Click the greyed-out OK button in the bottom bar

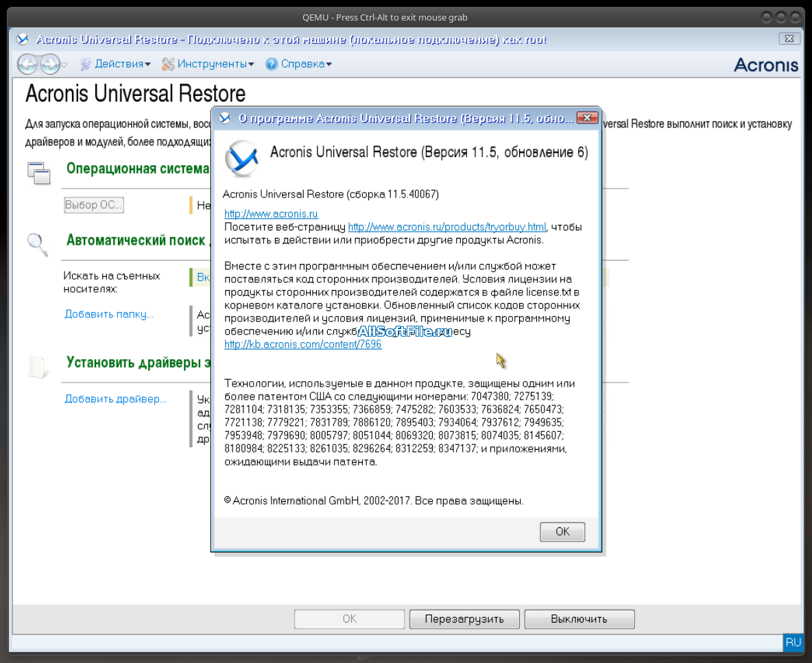(x=350, y=619)
